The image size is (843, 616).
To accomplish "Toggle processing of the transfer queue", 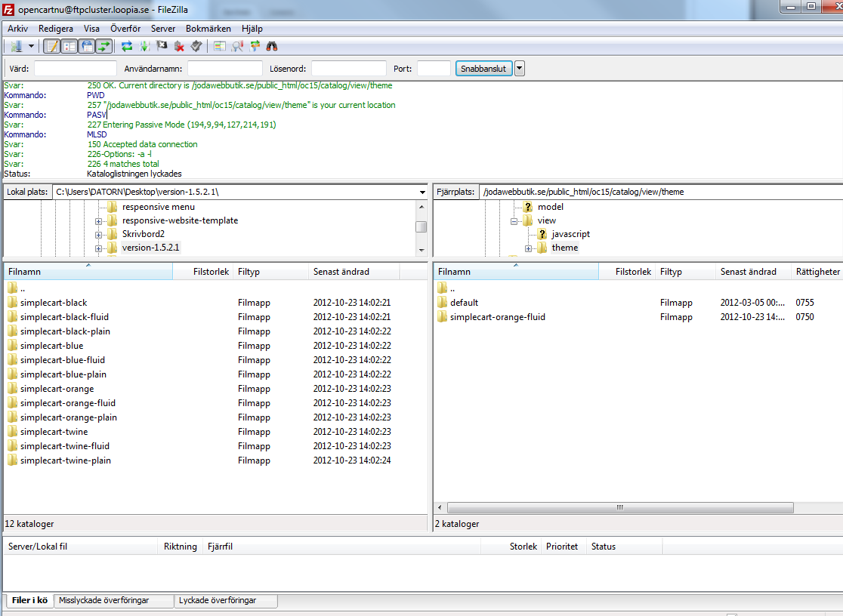I will pyautogui.click(x=144, y=46).
